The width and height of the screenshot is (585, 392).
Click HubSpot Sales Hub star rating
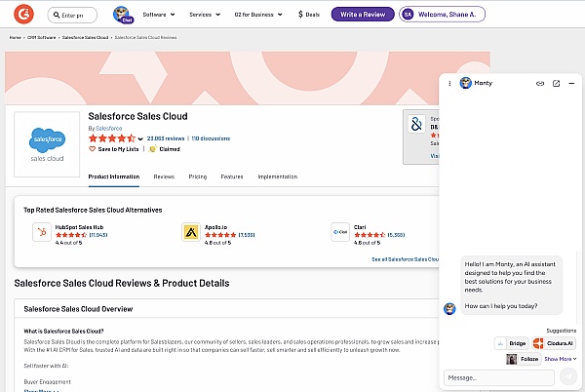coord(71,235)
